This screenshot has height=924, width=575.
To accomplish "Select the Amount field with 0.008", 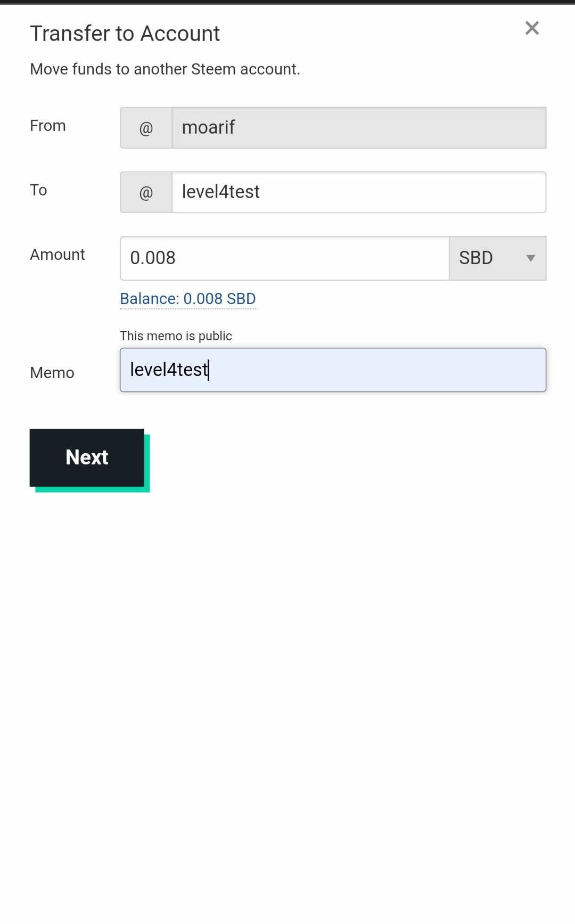I will pos(285,258).
